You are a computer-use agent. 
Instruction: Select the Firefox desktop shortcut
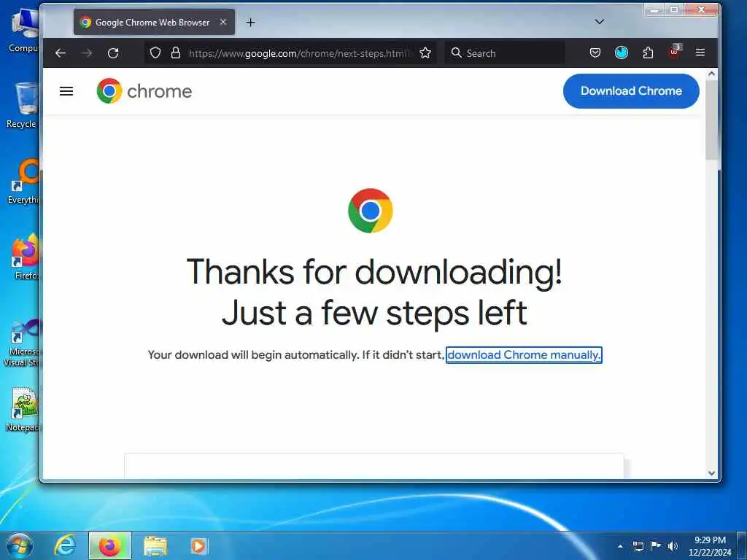[x=25, y=257]
